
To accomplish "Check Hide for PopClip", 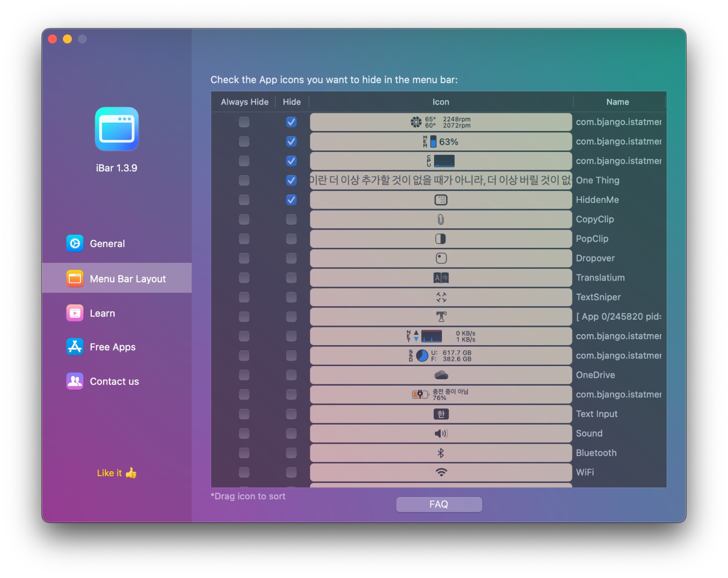I will pos(291,239).
